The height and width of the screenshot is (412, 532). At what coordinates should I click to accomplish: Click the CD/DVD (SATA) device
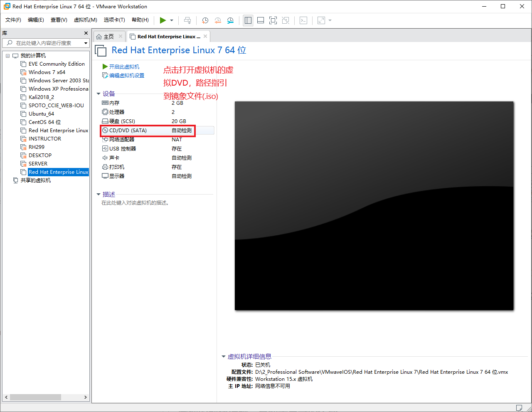tap(157, 131)
